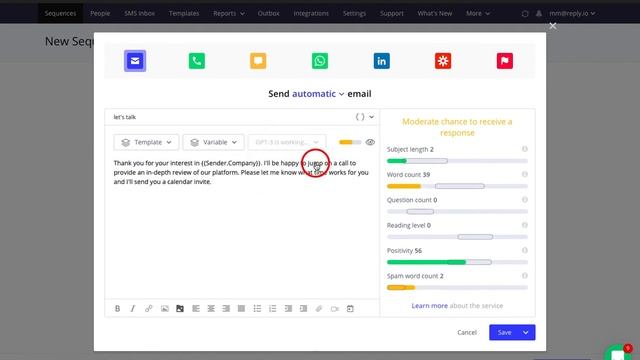Select the Email step type icon

pyautogui.click(x=135, y=61)
